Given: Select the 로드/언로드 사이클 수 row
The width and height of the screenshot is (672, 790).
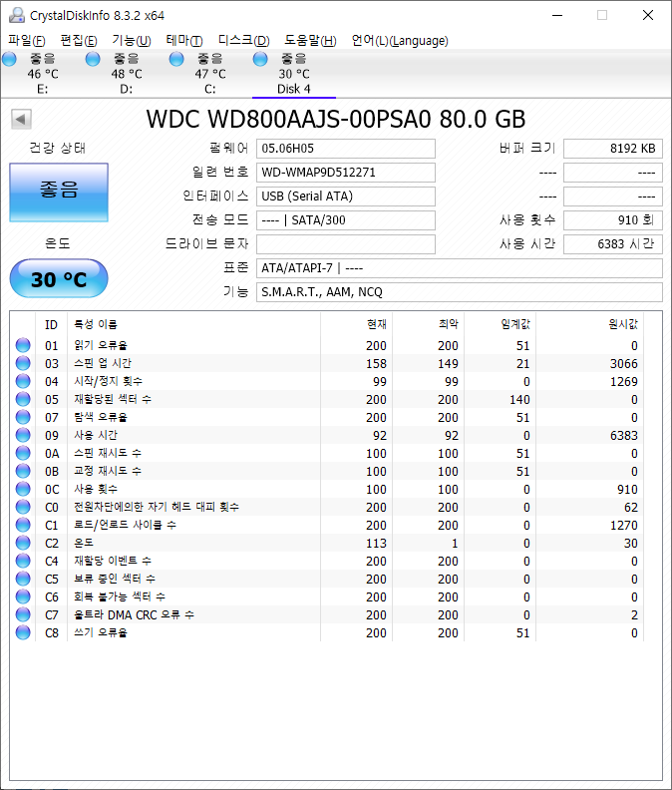Looking at the screenshot, I should point(327,525).
